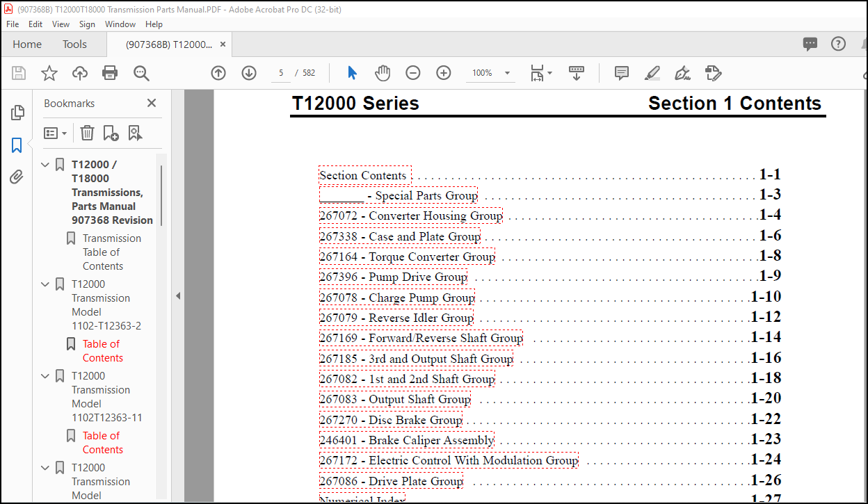Switch to Tools tab

pyautogui.click(x=74, y=44)
